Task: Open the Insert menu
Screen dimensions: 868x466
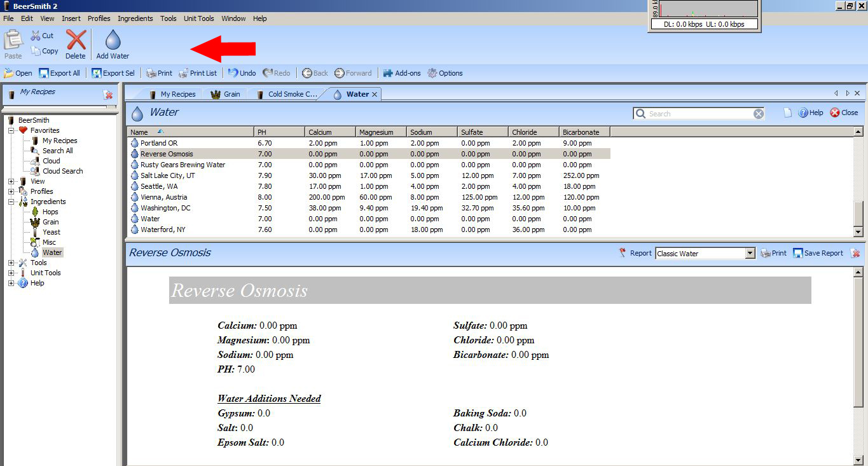Action: pyautogui.click(x=71, y=18)
